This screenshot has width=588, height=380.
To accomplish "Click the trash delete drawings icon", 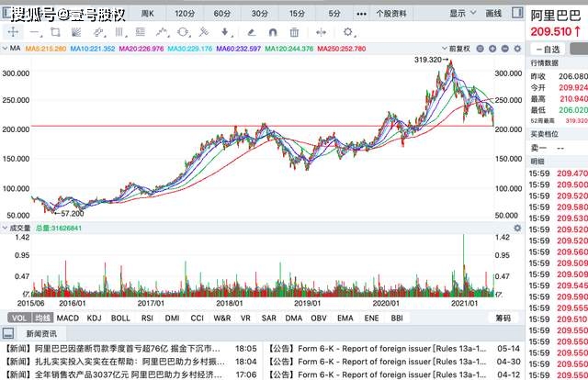I will pos(294,33).
